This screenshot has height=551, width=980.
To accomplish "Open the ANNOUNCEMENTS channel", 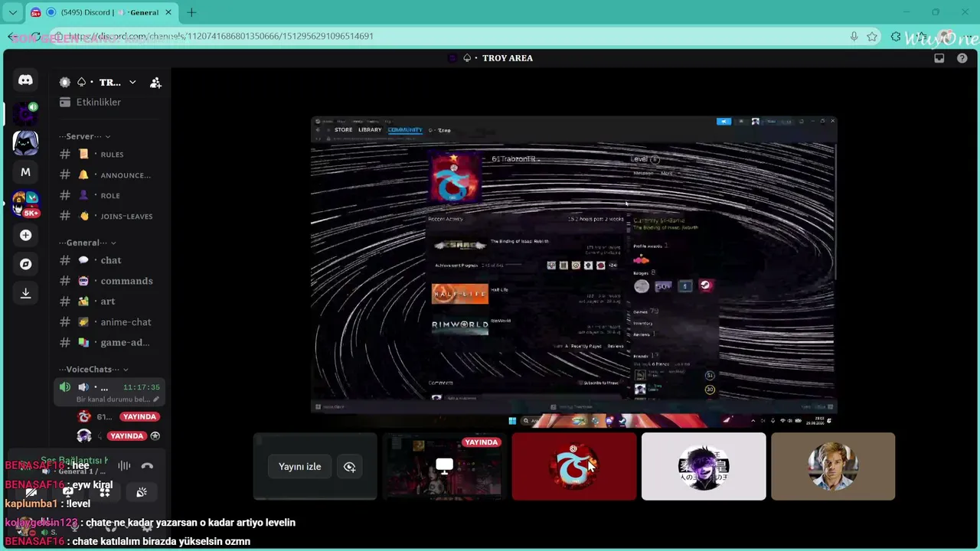I will click(111, 175).
